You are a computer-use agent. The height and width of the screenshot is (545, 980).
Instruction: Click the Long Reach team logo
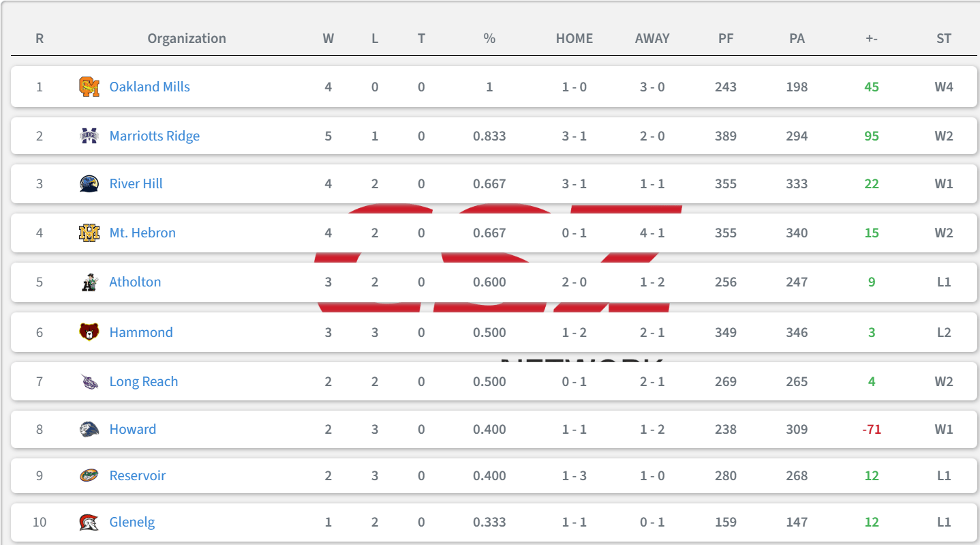[89, 381]
